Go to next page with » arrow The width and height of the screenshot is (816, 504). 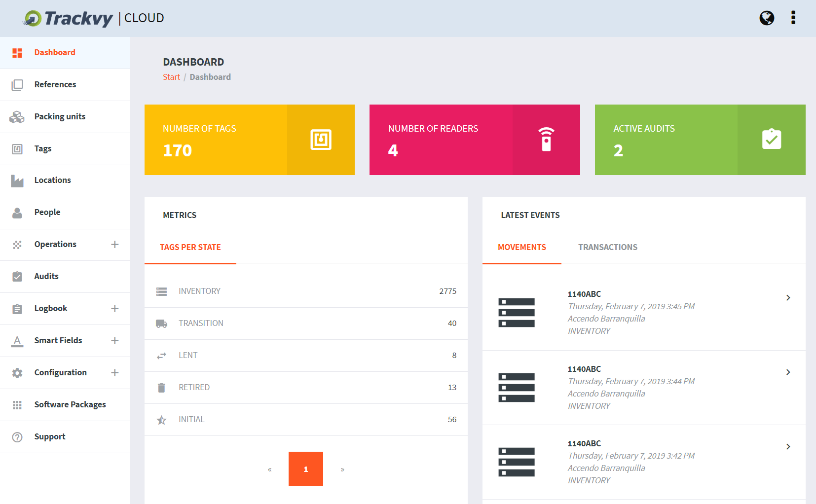[x=342, y=469]
